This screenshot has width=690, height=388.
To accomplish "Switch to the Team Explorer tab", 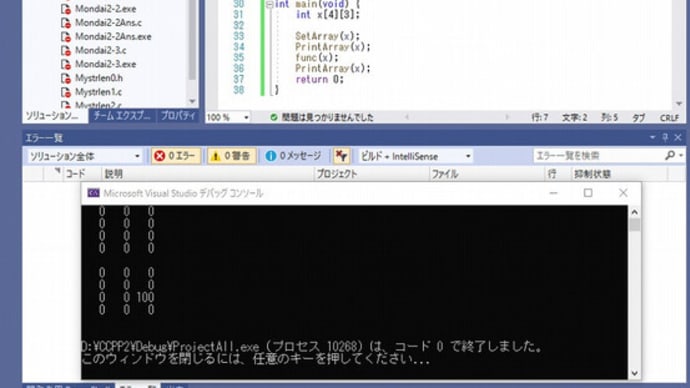I will 122,116.
